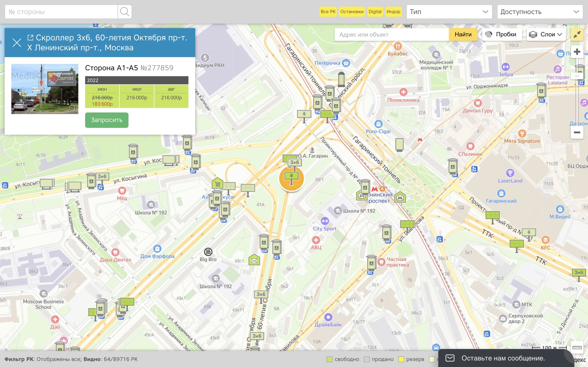This screenshot has height=367, width=588.
Task: Toggle the Индор filter
Action: pos(393,12)
